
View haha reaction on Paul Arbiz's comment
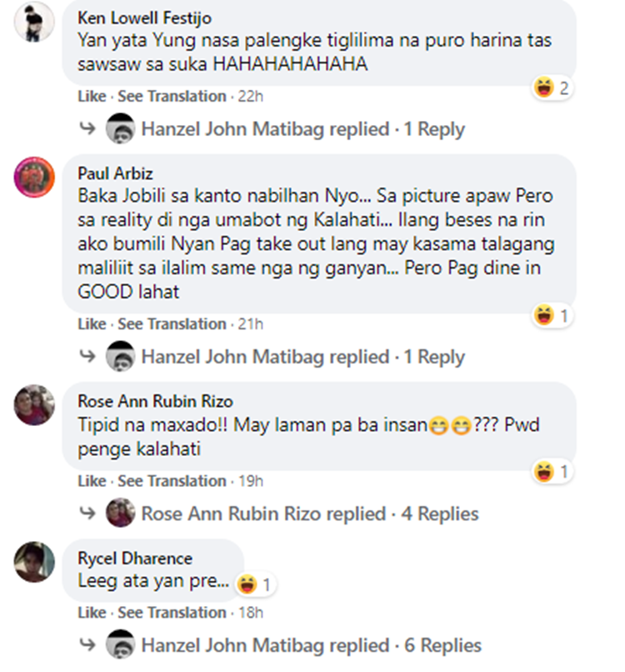point(552,316)
